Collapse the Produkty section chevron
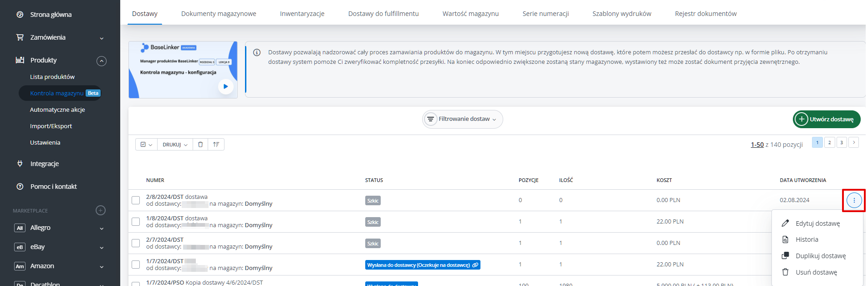Screen dimensions: 868x286 pos(102,61)
